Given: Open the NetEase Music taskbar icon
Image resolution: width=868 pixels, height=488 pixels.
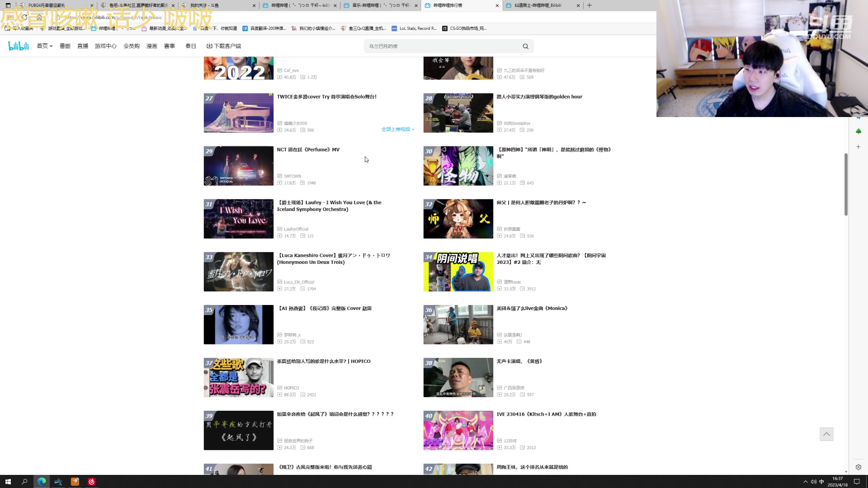Looking at the screenshot, I should tap(91, 482).
